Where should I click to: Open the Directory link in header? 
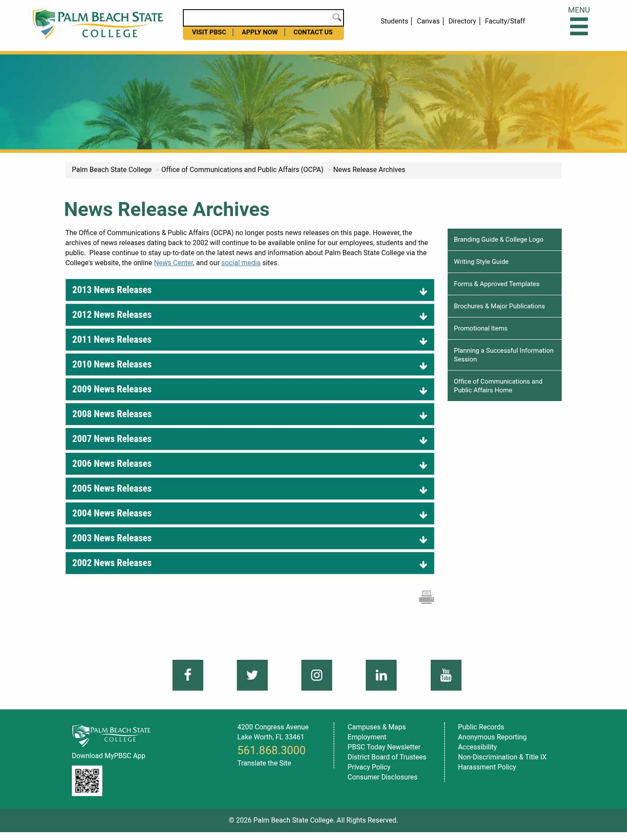point(462,21)
